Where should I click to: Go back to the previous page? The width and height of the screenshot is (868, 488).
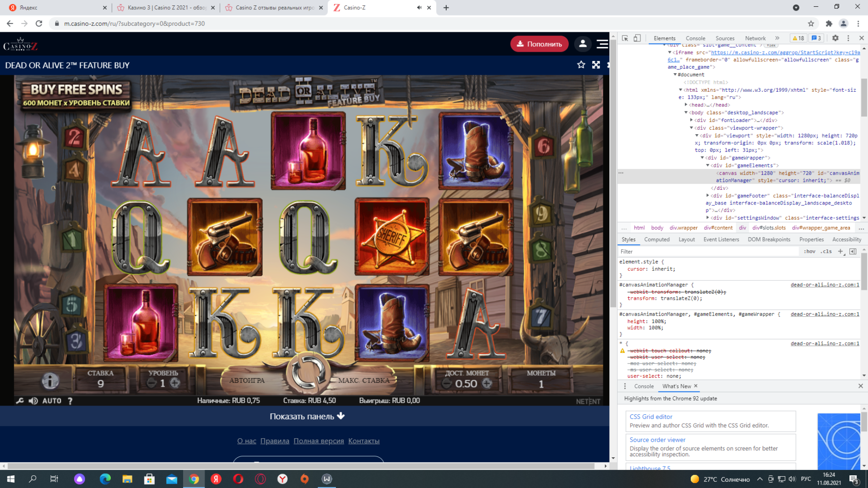(10, 23)
